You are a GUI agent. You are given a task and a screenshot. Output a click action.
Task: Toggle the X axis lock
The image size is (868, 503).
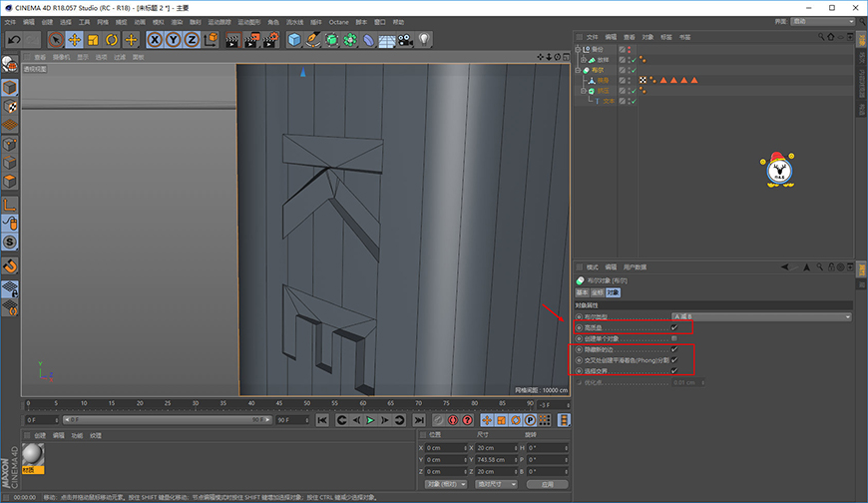155,40
